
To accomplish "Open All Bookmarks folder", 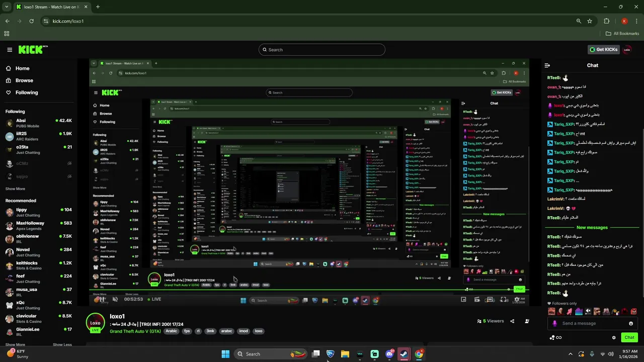I will coord(622,34).
